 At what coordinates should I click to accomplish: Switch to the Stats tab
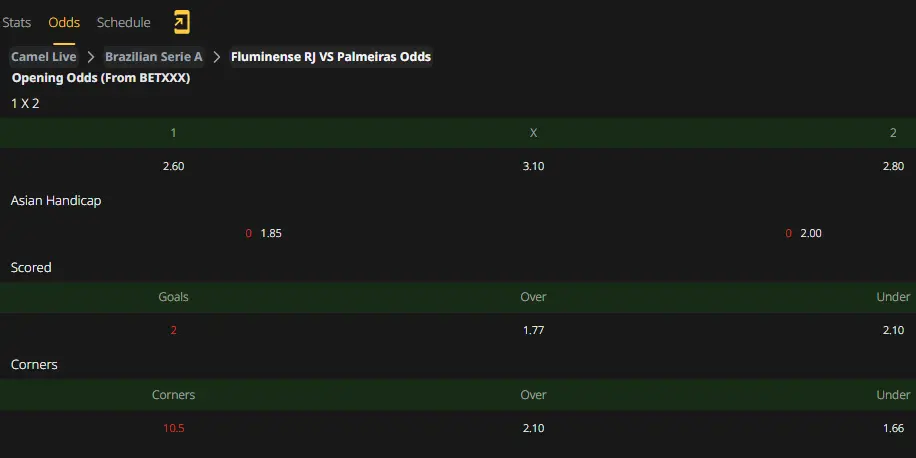coord(16,22)
